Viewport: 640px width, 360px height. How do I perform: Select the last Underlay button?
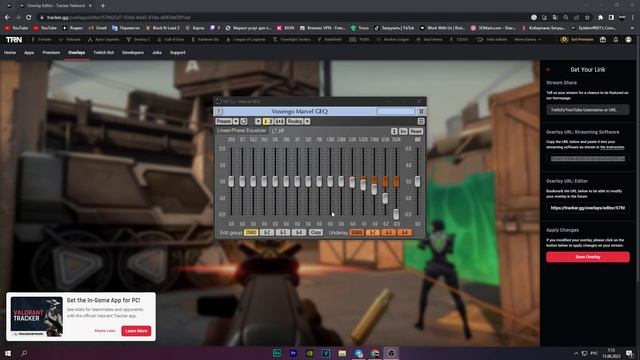coord(404,232)
